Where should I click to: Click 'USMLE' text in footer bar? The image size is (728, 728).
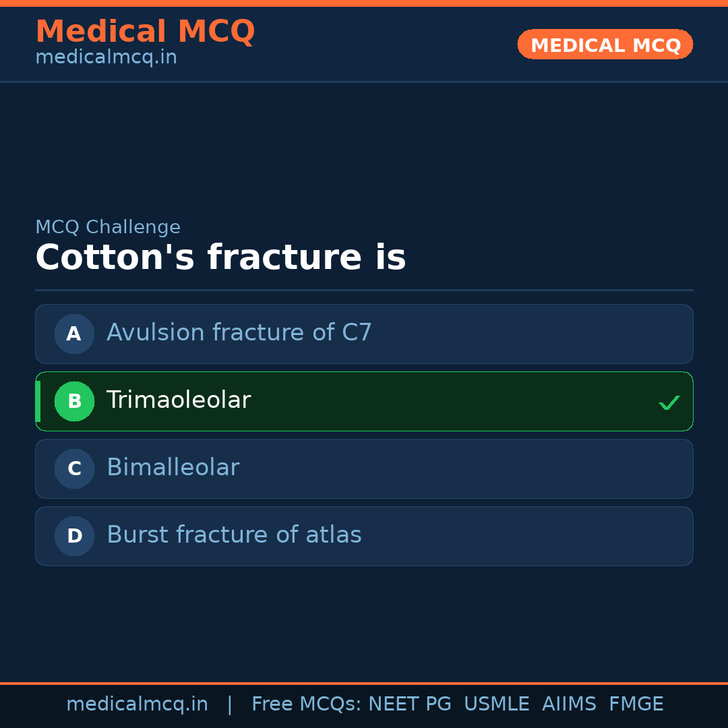497,704
